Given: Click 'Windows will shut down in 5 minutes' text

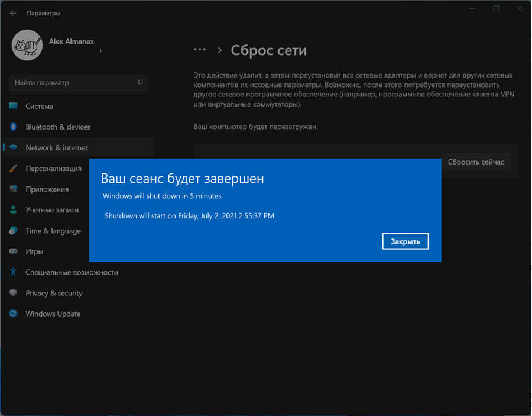Looking at the screenshot, I should 163,196.
